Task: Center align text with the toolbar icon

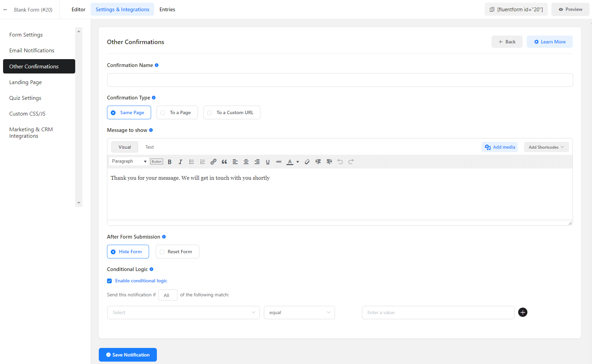Action: click(x=246, y=162)
